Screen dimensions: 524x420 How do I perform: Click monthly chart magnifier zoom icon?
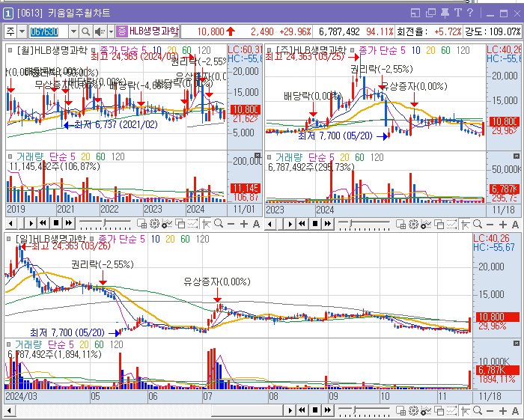(219, 224)
